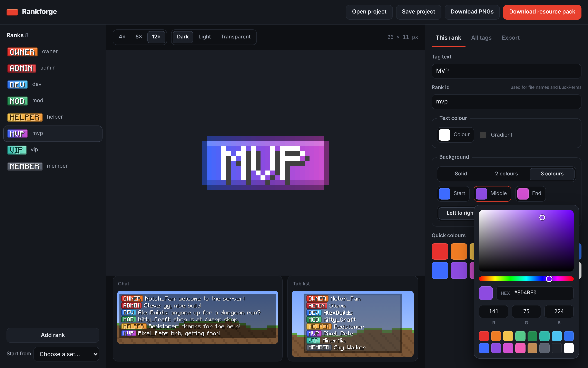Switch preview background to Light
The height and width of the screenshot is (368, 588).
(205, 37)
